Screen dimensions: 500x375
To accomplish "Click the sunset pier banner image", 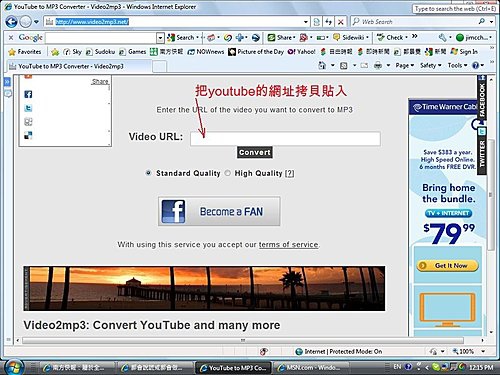I will pos(204,288).
